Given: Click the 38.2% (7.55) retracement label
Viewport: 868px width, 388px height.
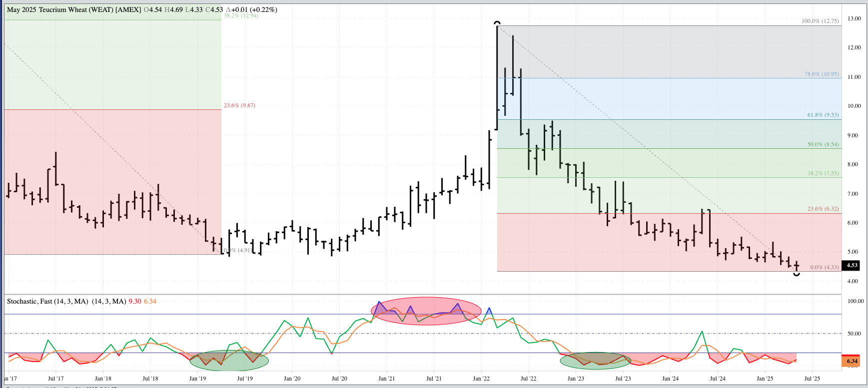Looking at the screenshot, I should [x=823, y=173].
